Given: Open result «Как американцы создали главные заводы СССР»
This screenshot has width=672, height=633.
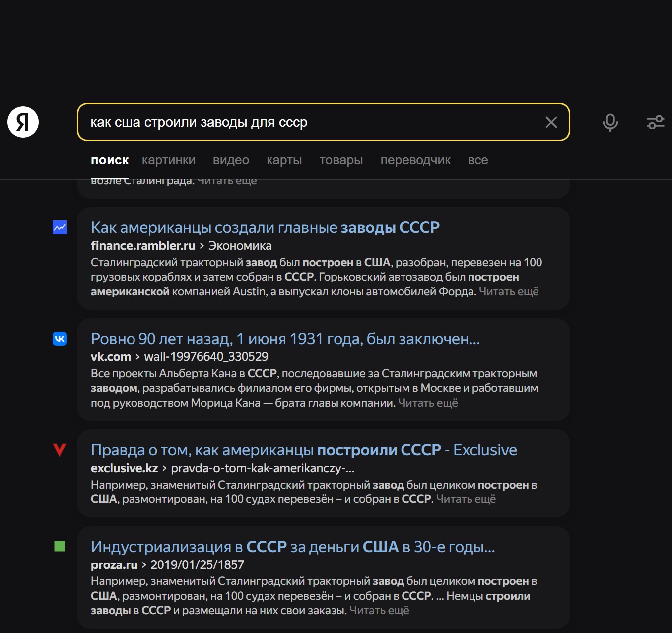Looking at the screenshot, I should point(265,227).
